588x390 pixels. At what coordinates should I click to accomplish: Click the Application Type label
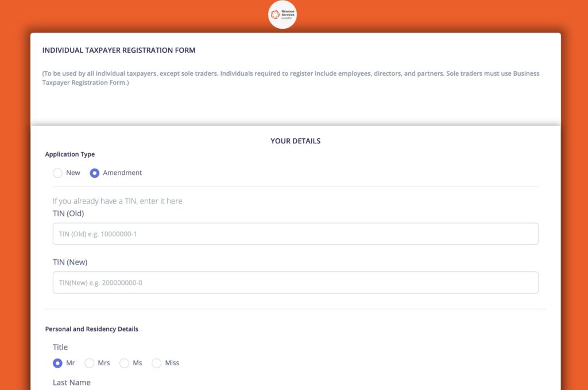(x=69, y=154)
